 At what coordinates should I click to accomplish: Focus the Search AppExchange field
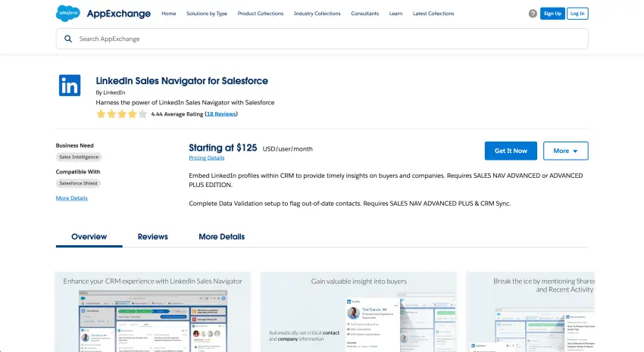(322, 39)
